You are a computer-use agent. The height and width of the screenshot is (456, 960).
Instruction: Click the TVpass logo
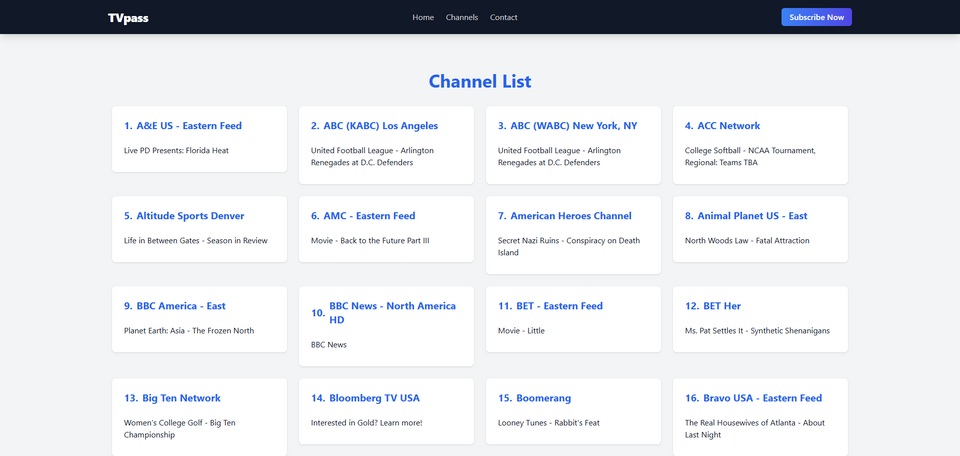pyautogui.click(x=128, y=18)
